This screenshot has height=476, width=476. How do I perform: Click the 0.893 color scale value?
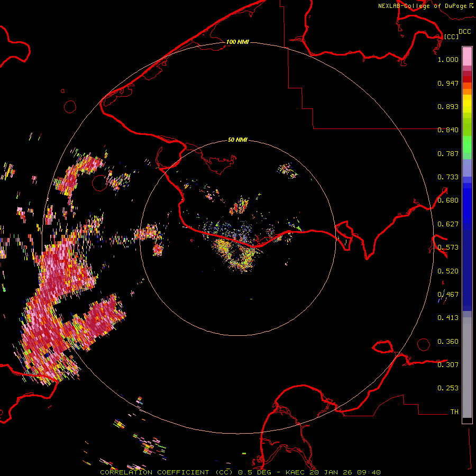click(448, 106)
